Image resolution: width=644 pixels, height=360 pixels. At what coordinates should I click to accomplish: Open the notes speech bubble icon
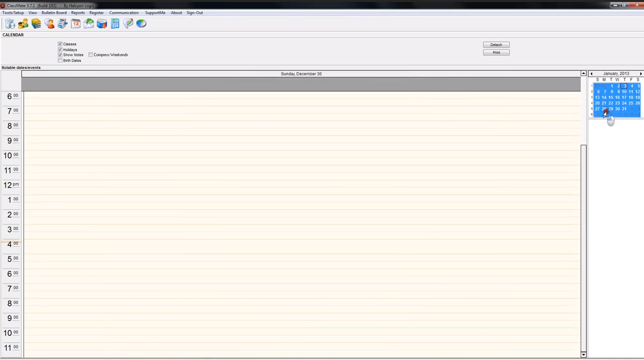(128, 23)
